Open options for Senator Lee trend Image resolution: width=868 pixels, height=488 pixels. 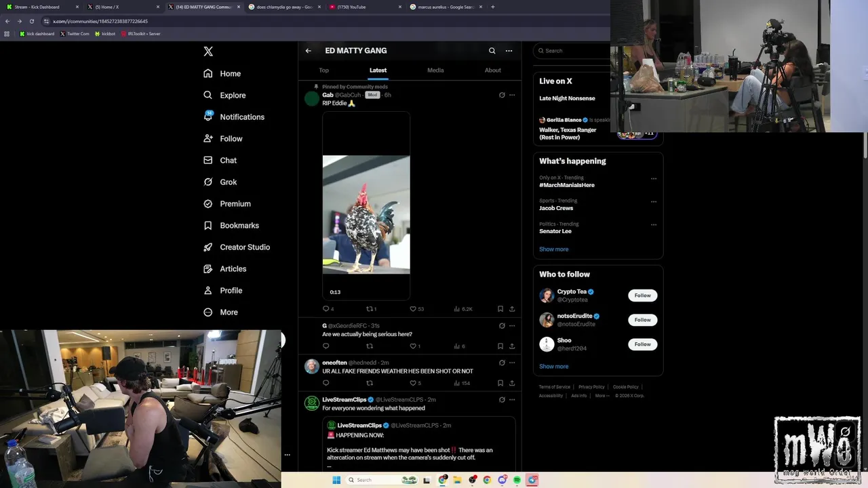click(x=654, y=225)
